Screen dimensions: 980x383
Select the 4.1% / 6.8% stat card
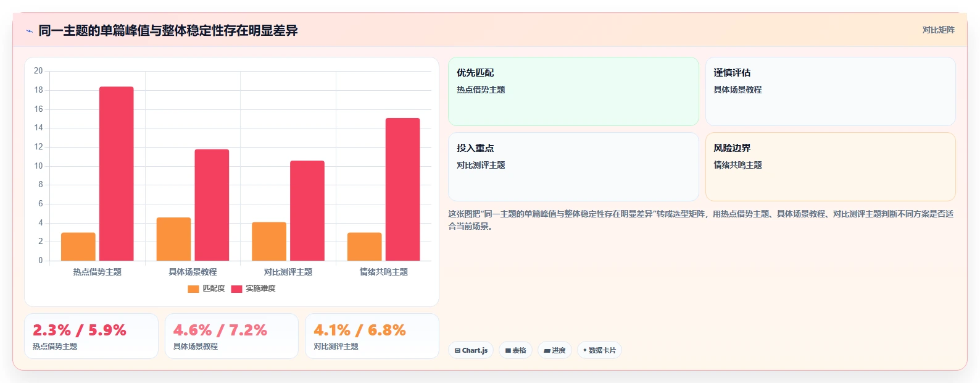372,336
